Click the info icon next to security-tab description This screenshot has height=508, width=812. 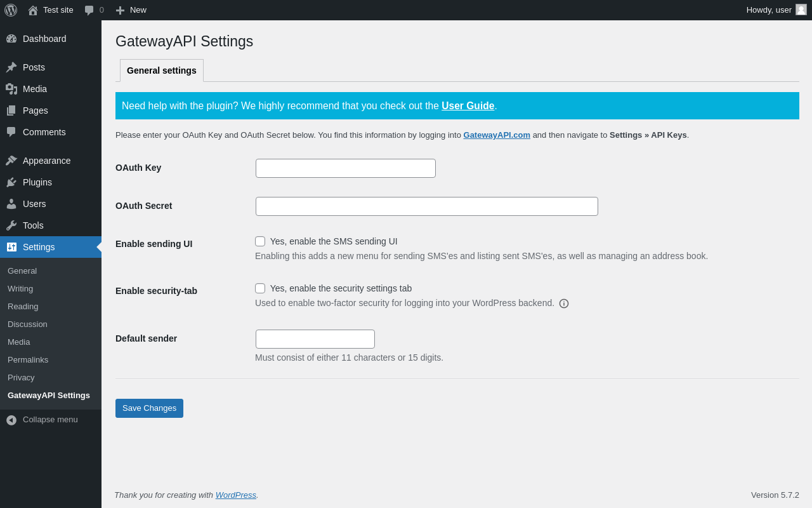564,304
